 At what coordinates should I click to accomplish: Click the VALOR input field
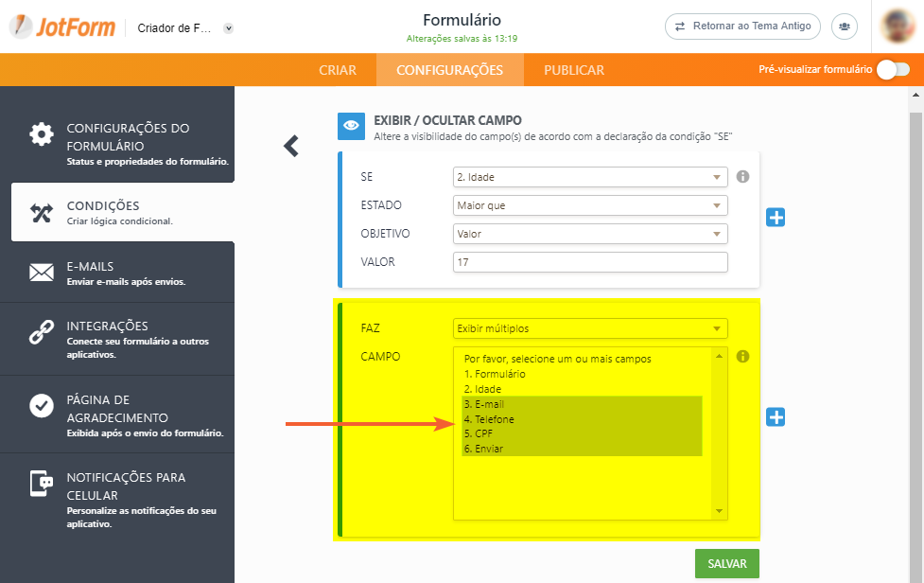(590, 262)
